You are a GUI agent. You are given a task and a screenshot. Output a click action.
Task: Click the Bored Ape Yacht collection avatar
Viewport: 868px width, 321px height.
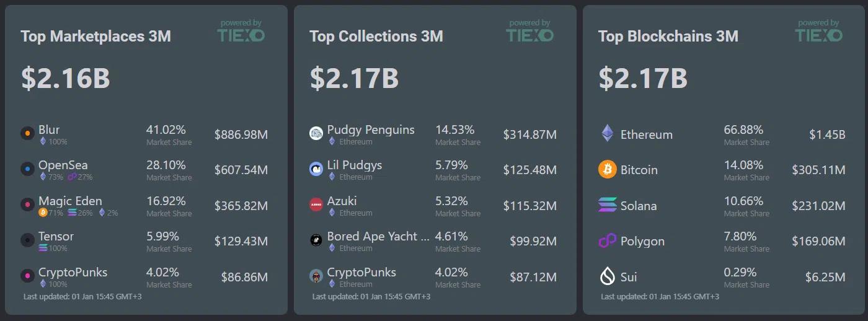[x=316, y=240]
